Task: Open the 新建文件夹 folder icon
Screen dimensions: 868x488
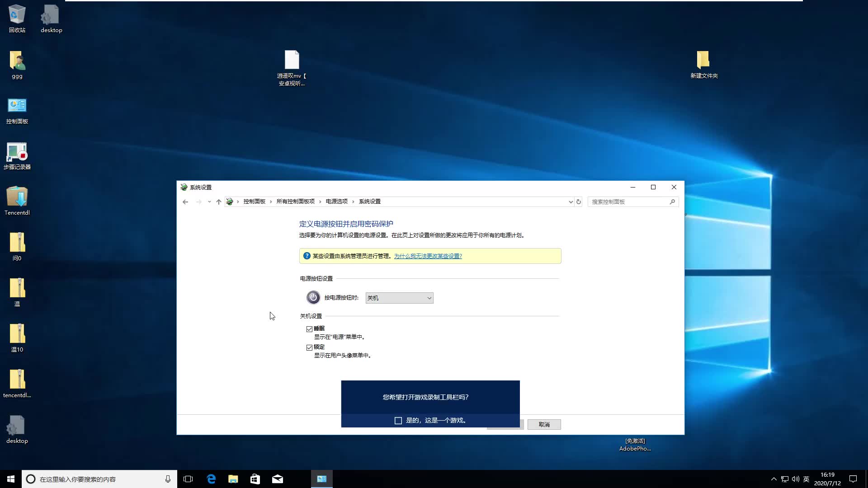Action: coord(703,65)
